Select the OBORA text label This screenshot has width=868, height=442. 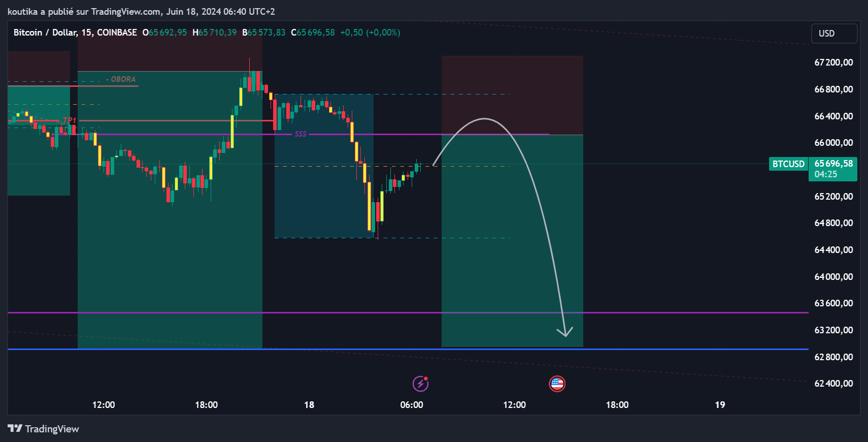(123, 79)
